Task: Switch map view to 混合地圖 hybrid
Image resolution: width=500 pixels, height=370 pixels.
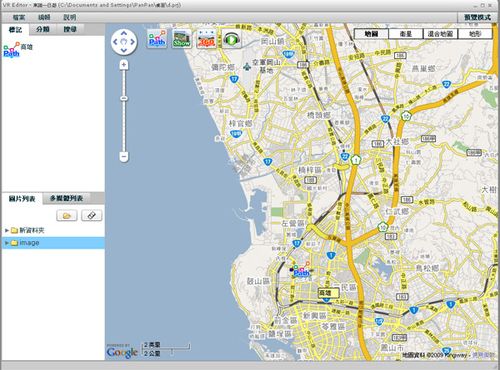Action: click(x=440, y=34)
